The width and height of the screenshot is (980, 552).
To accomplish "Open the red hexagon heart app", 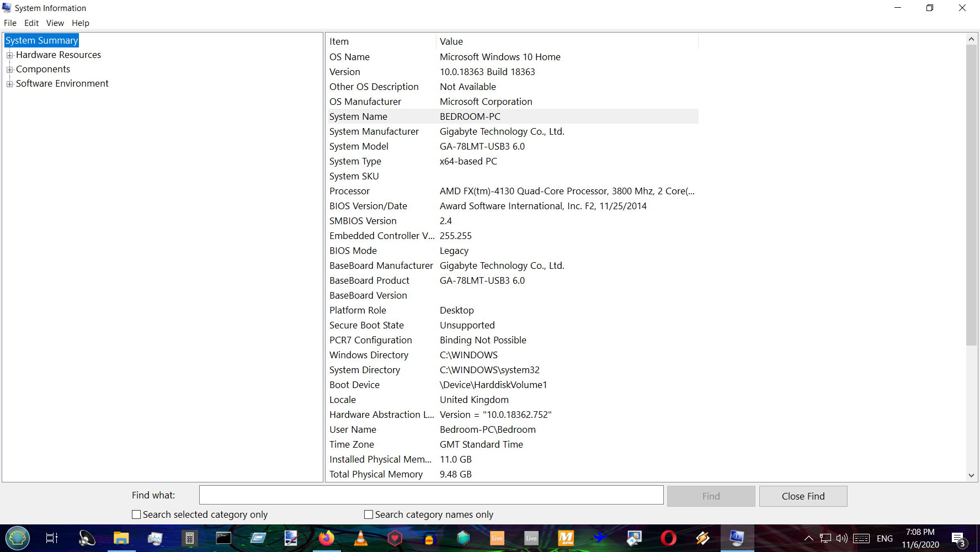I will [395, 538].
